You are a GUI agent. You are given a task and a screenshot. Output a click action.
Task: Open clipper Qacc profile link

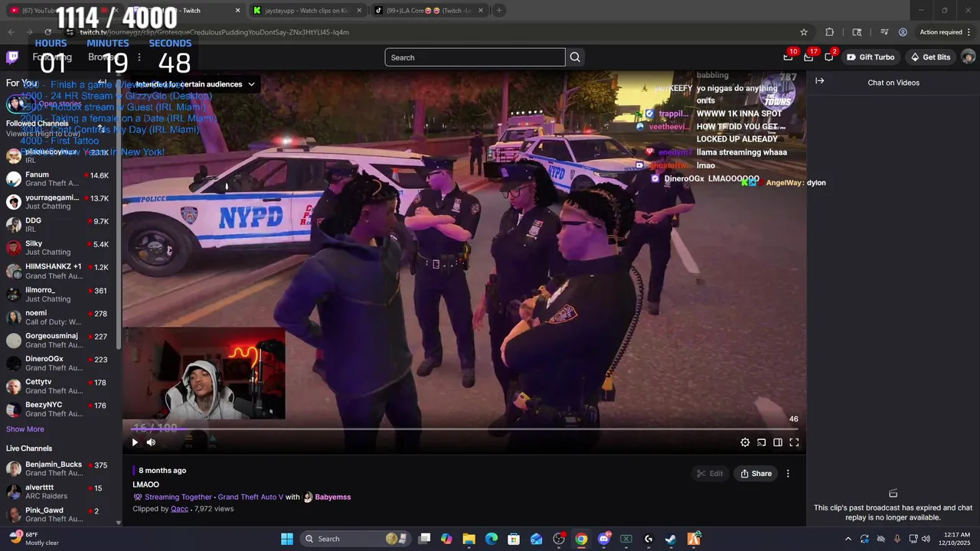[179, 509]
